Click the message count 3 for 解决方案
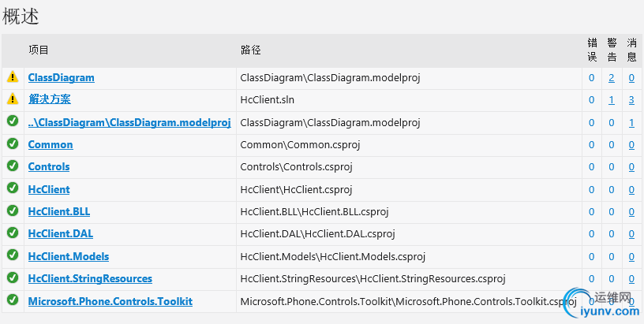The height and width of the screenshot is (324, 644). coord(631,100)
